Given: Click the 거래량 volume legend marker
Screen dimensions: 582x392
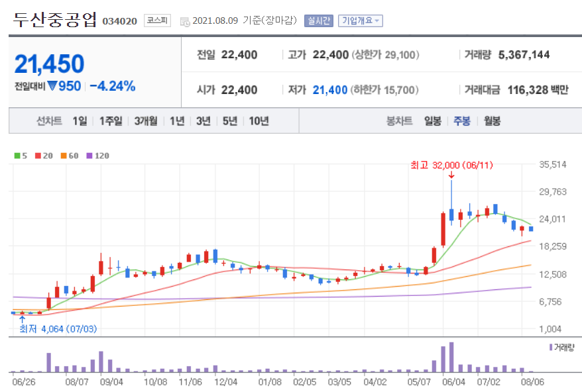Looking at the screenshot, I should (x=551, y=347).
